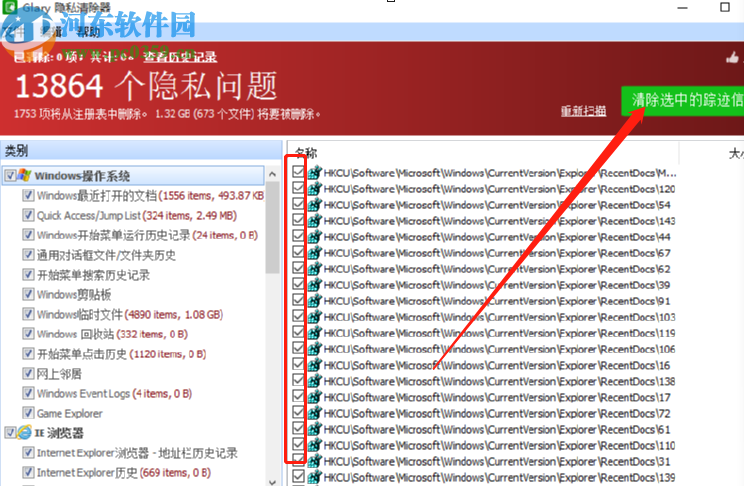Click registry icon of RecentDocs\110 row
The image size is (744, 486).
tap(315, 445)
